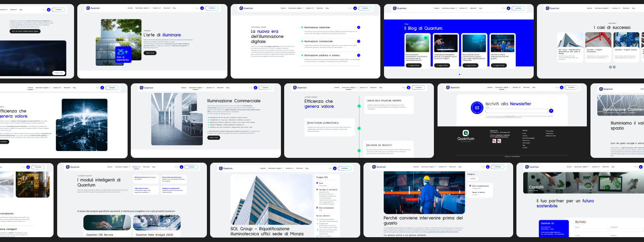
Task: Select step 3 marker on "Efficienza che genera valore" timeline
Action: pos(359,151)
